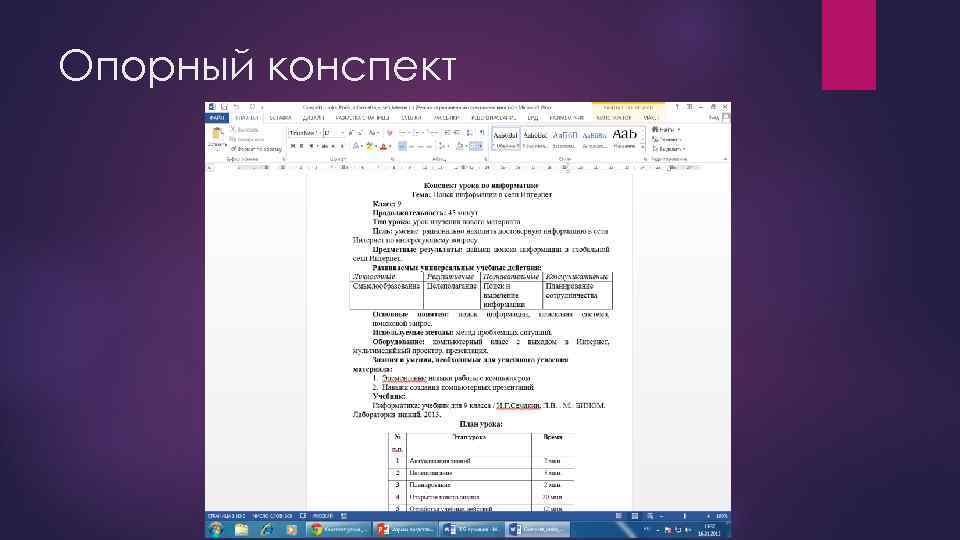The width and height of the screenshot is (960, 540).
Task: Click the line spacing icon
Action: (443, 146)
